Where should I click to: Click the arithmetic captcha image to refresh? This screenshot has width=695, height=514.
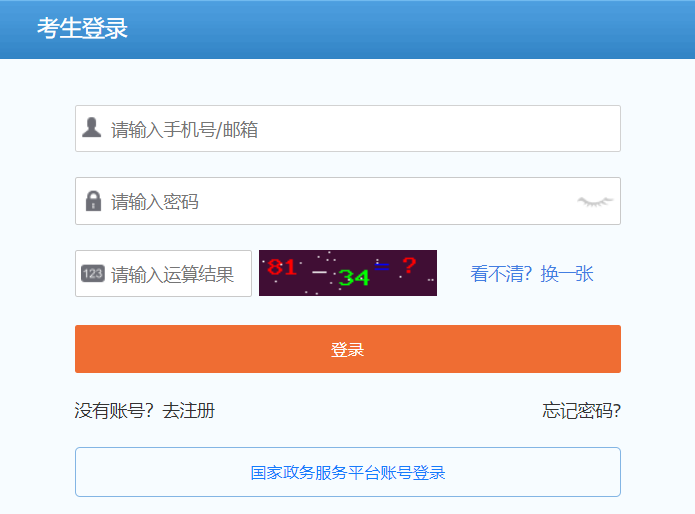(347, 273)
